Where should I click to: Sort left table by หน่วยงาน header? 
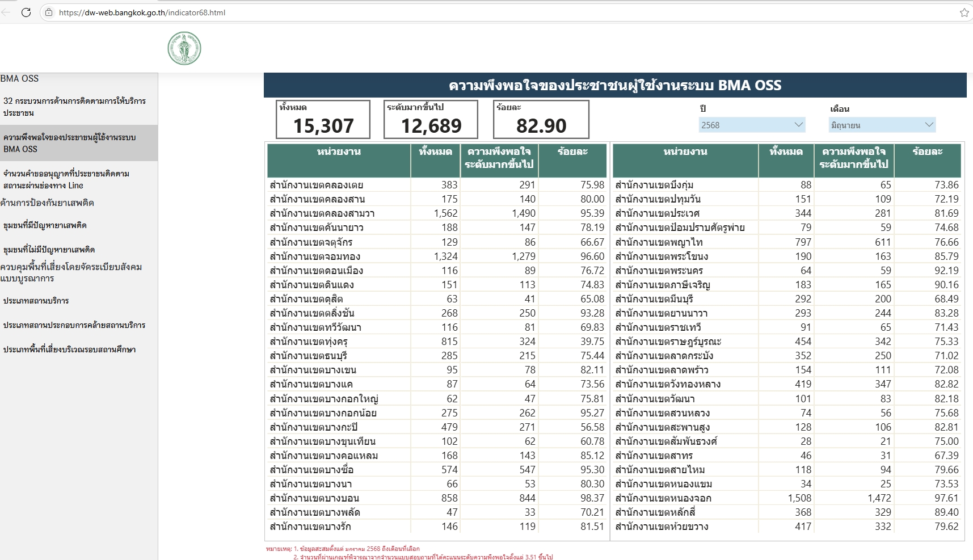tap(339, 160)
